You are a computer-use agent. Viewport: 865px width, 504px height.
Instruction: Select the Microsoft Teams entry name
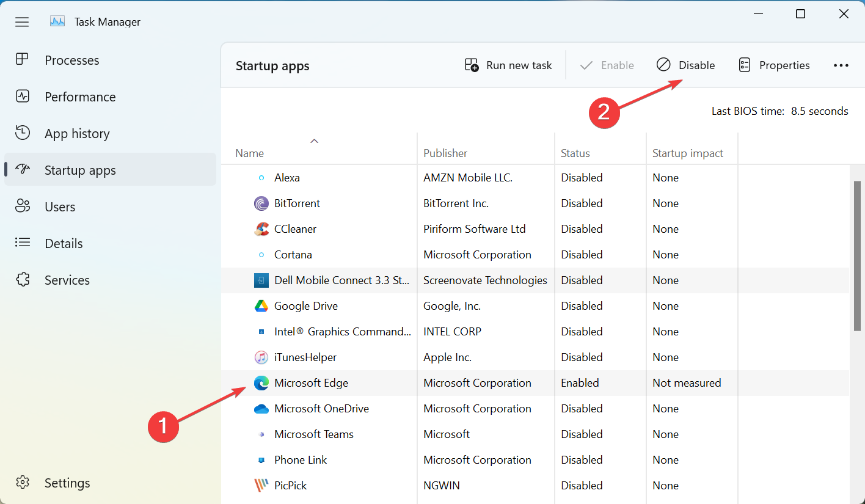pyautogui.click(x=314, y=434)
